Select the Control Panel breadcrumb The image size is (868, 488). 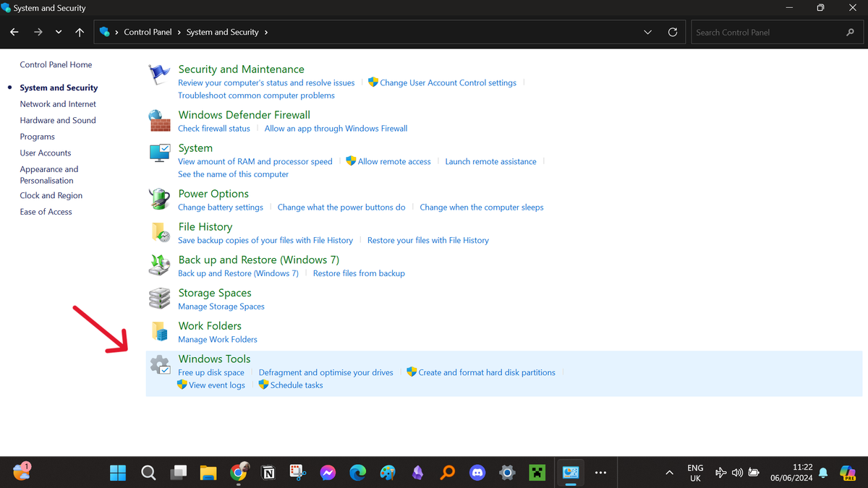148,33
